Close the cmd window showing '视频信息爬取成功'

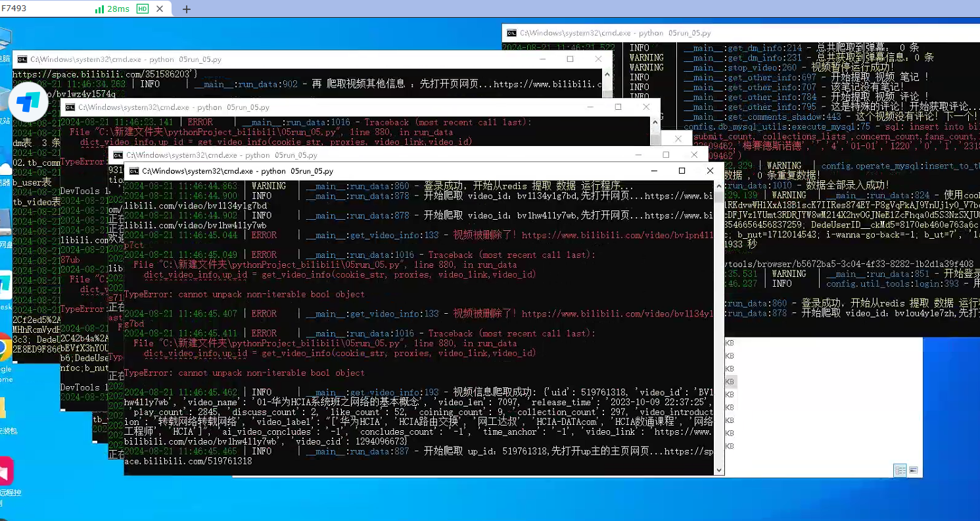(x=710, y=171)
